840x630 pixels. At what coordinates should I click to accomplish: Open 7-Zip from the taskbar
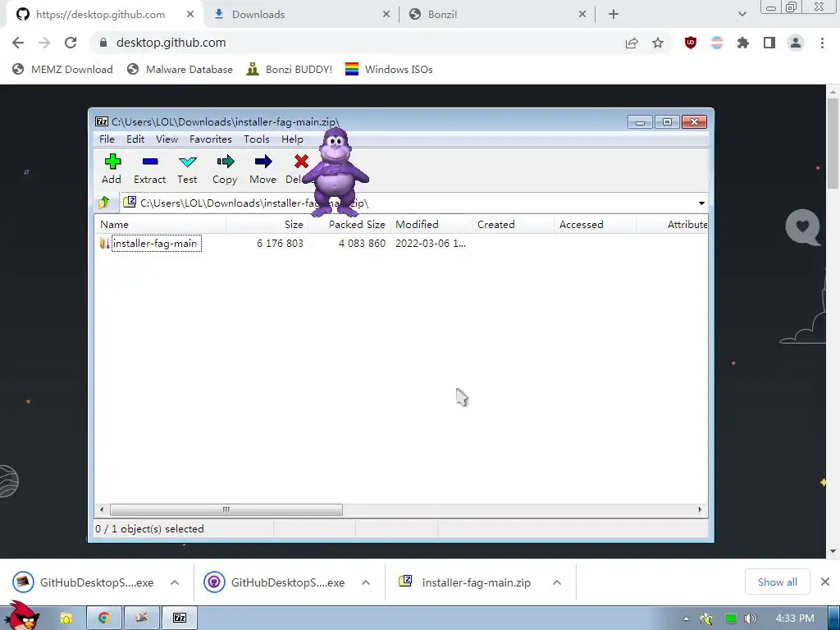(x=180, y=619)
